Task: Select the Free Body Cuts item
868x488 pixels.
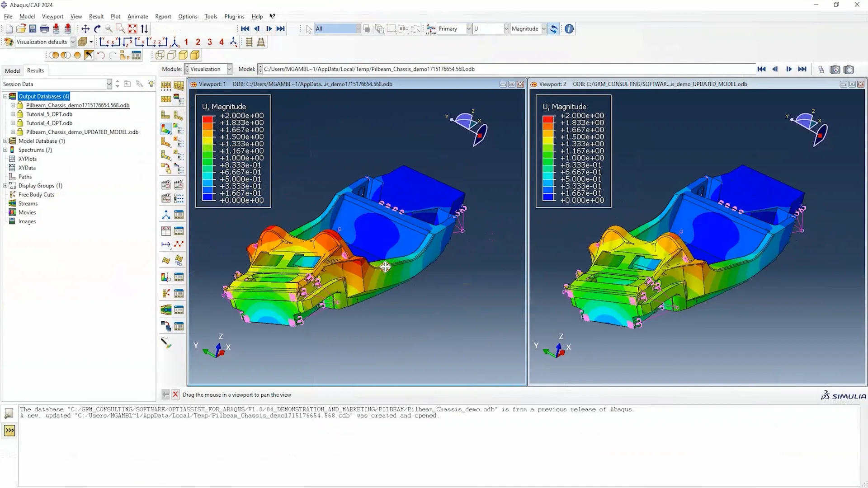Action: (36, 195)
